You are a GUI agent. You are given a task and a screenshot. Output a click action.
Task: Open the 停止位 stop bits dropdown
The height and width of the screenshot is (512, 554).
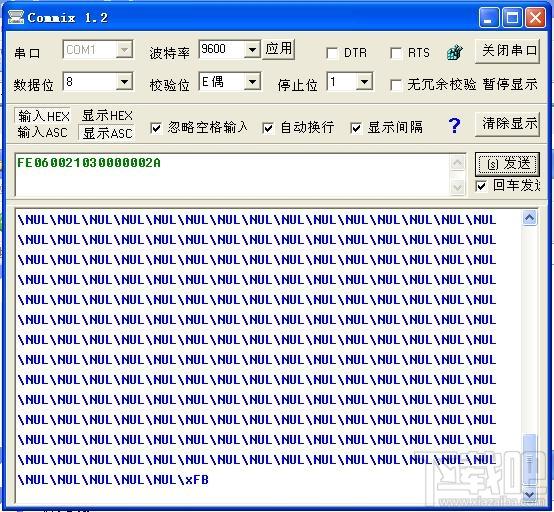click(x=364, y=82)
